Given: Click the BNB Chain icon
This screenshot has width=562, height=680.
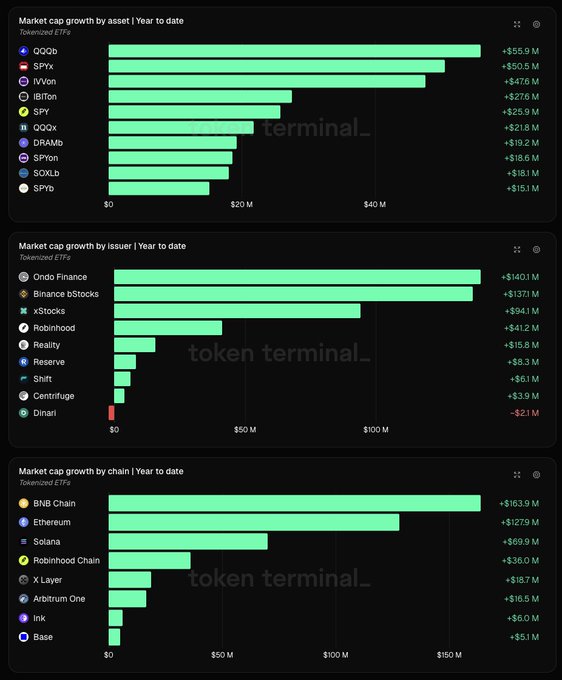Looking at the screenshot, I should point(24,503).
